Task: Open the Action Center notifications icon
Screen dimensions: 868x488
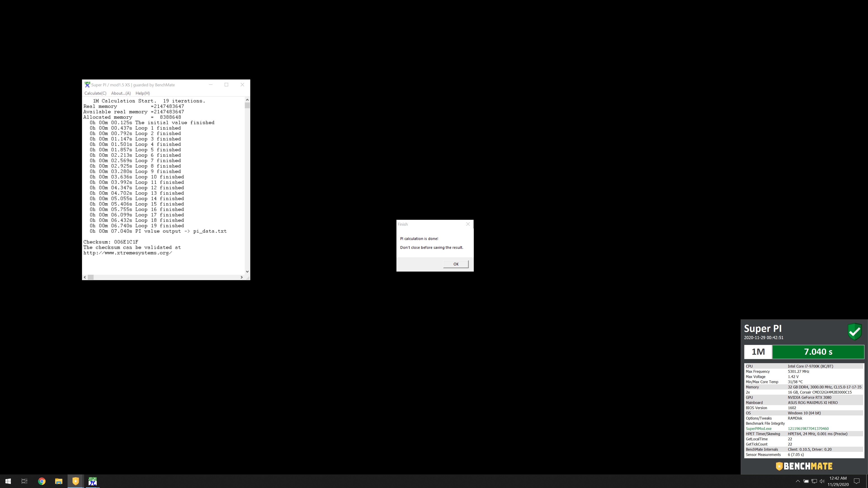Action: [x=857, y=481]
